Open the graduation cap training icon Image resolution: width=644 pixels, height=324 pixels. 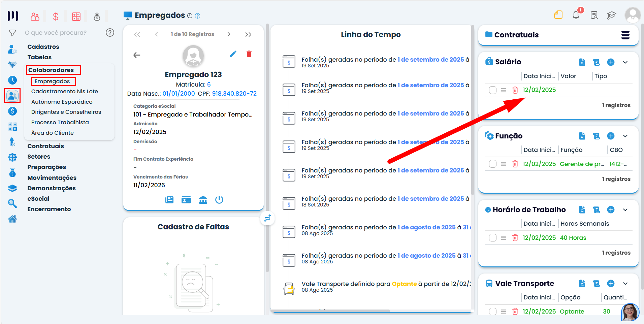(x=612, y=15)
